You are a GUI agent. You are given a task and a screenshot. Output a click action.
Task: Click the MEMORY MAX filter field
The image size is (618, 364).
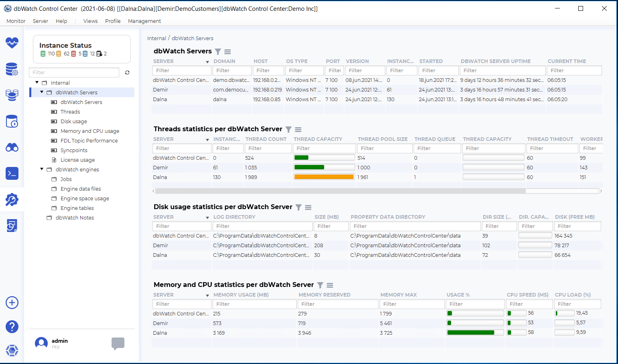pos(412,304)
